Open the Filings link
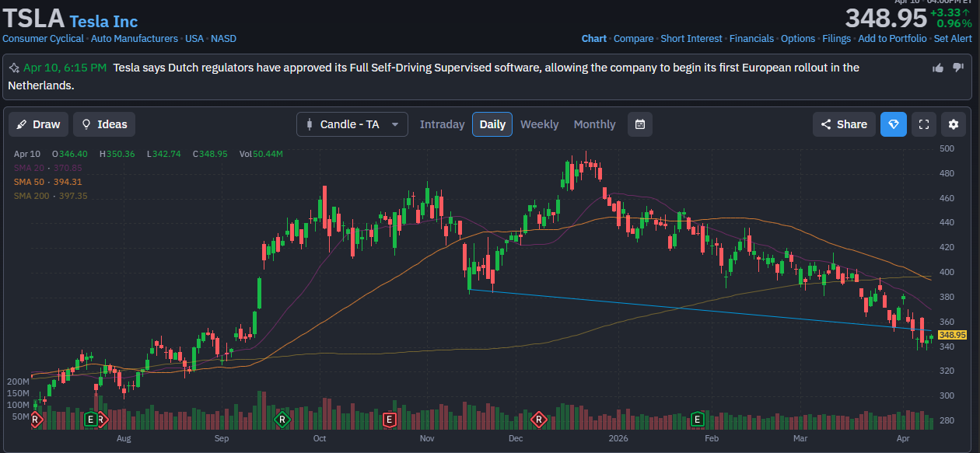Image resolution: width=980 pixels, height=453 pixels. pyautogui.click(x=836, y=38)
